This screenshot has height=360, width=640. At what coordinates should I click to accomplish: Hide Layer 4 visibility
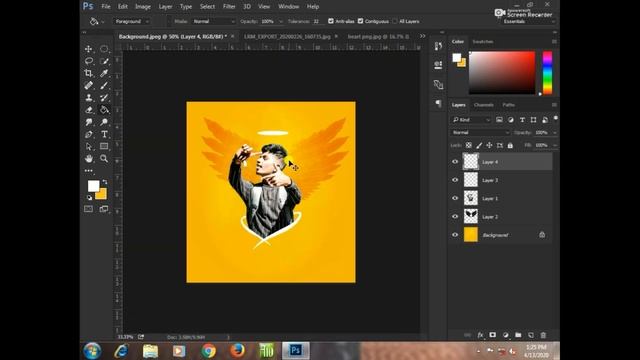click(455, 162)
